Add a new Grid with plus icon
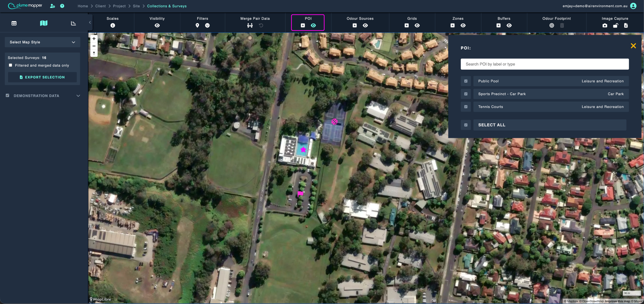Screen dimensions: 644x304 tap(407, 26)
